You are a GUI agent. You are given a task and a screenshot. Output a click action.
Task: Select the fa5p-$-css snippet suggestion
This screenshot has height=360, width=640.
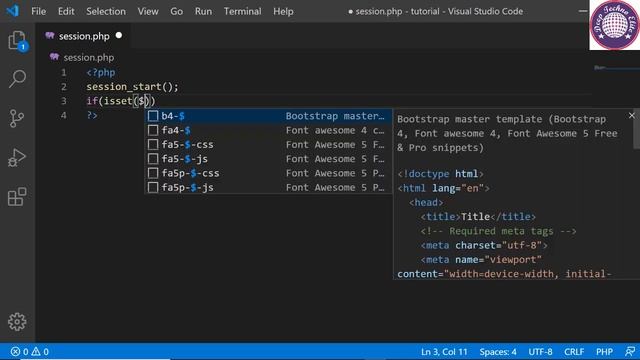[268, 173]
